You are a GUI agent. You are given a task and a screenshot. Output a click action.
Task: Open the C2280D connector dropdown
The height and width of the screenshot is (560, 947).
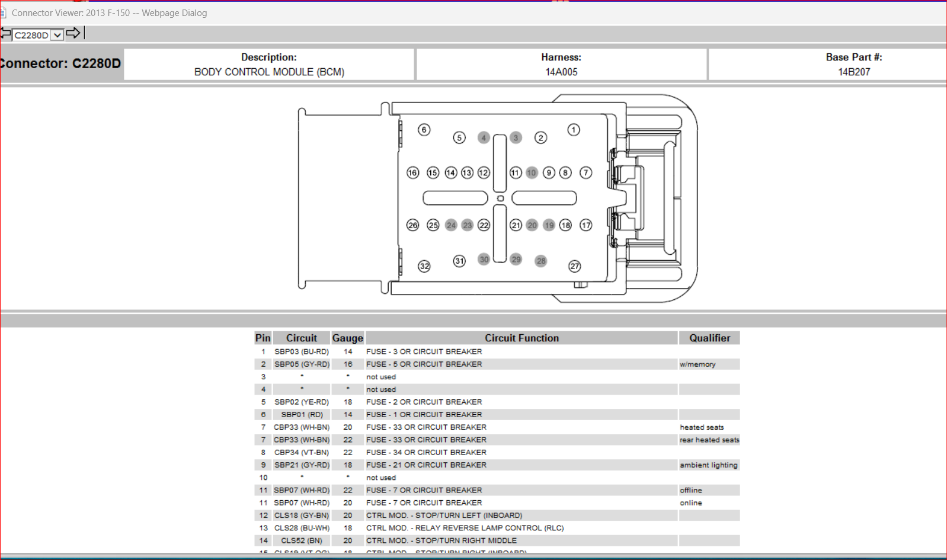pos(57,35)
